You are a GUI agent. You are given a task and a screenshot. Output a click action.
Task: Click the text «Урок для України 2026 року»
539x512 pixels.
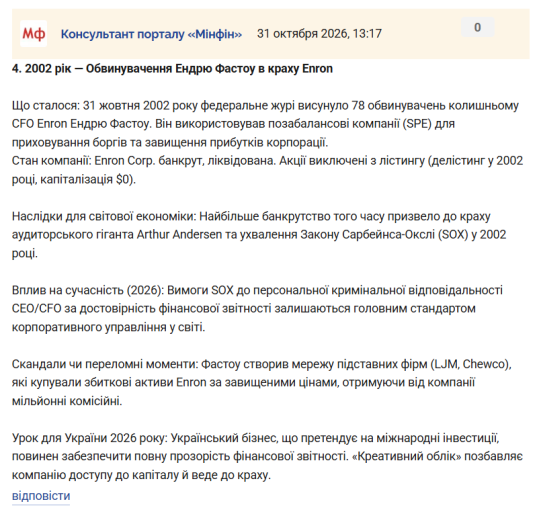(89, 438)
